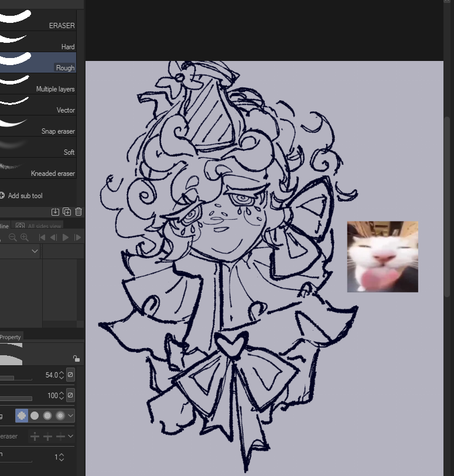Click the brush size stepper arrows

point(62,375)
